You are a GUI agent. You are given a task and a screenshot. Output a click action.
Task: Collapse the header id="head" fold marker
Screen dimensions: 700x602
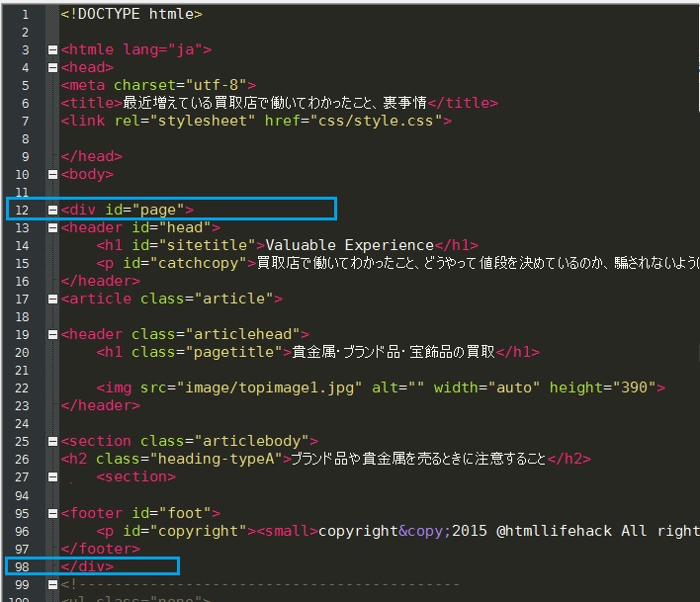tap(52, 228)
